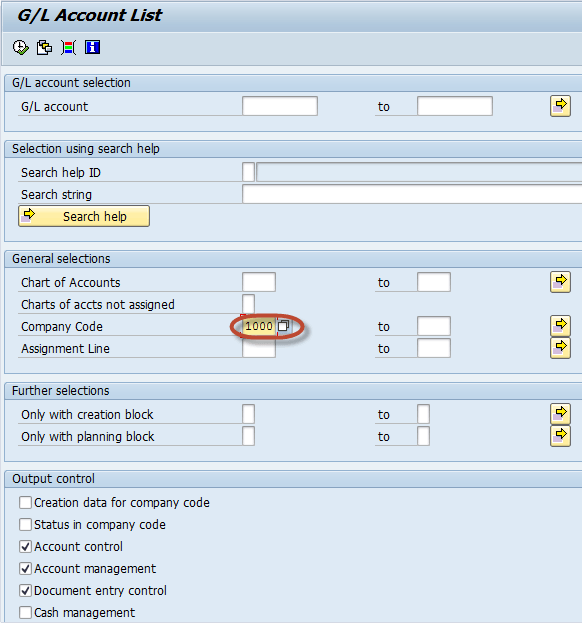Open multiple selection for Assignment Line
The height and width of the screenshot is (626, 582).
[560, 348]
